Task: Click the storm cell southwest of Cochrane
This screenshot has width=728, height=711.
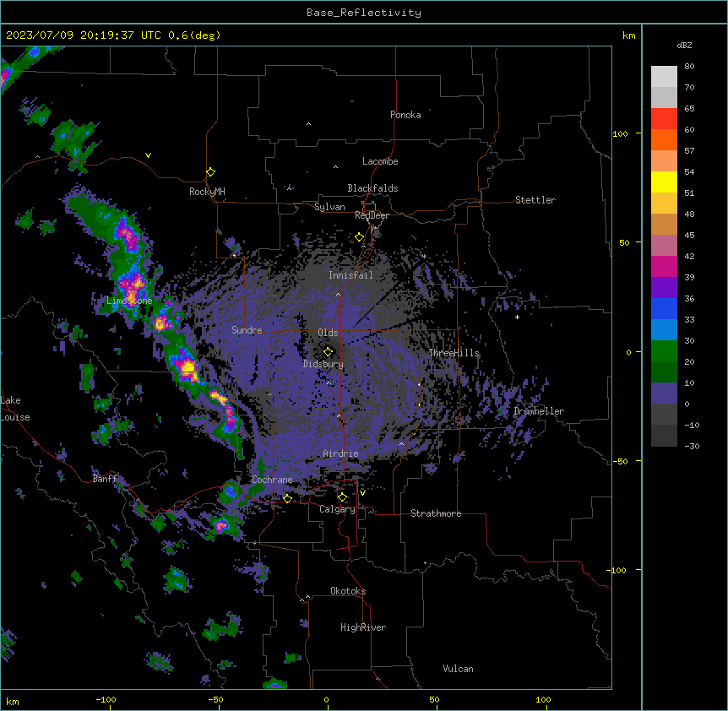Action: pos(221,526)
